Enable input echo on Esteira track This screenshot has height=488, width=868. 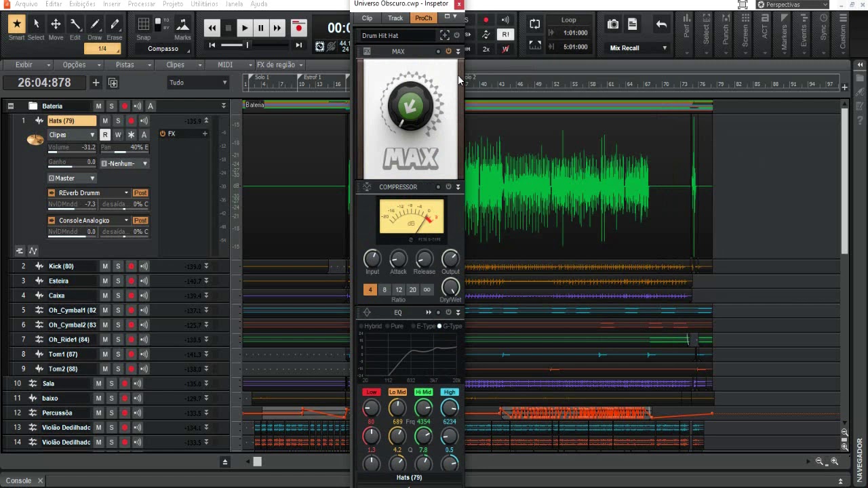tap(144, 281)
